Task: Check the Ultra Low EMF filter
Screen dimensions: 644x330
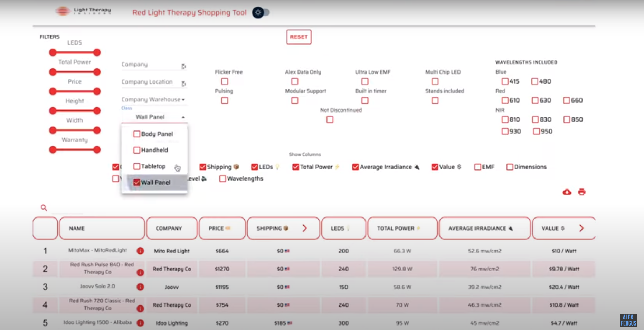Action: [x=365, y=81]
